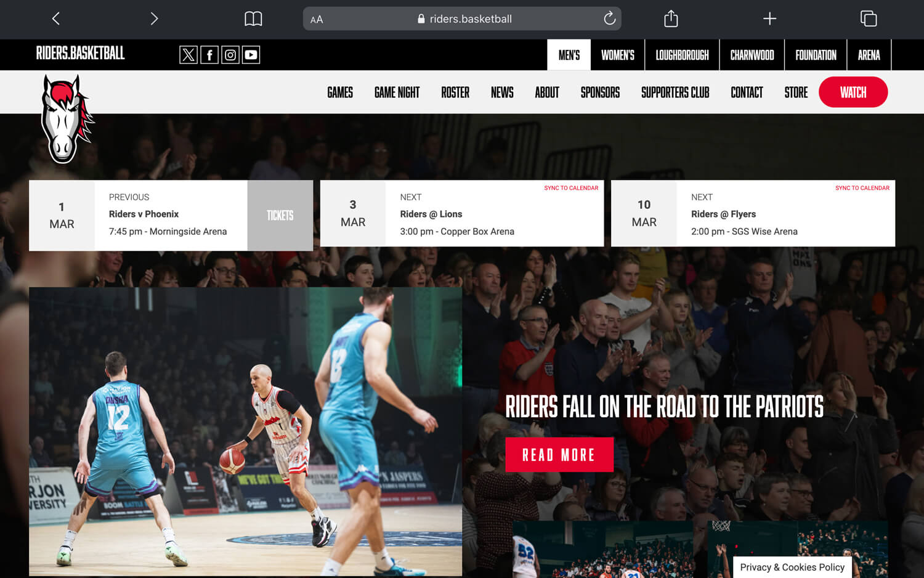The width and height of the screenshot is (924, 578).
Task: Click the '2:00 pm - SGS Wise Arena' text
Action: coord(744,232)
